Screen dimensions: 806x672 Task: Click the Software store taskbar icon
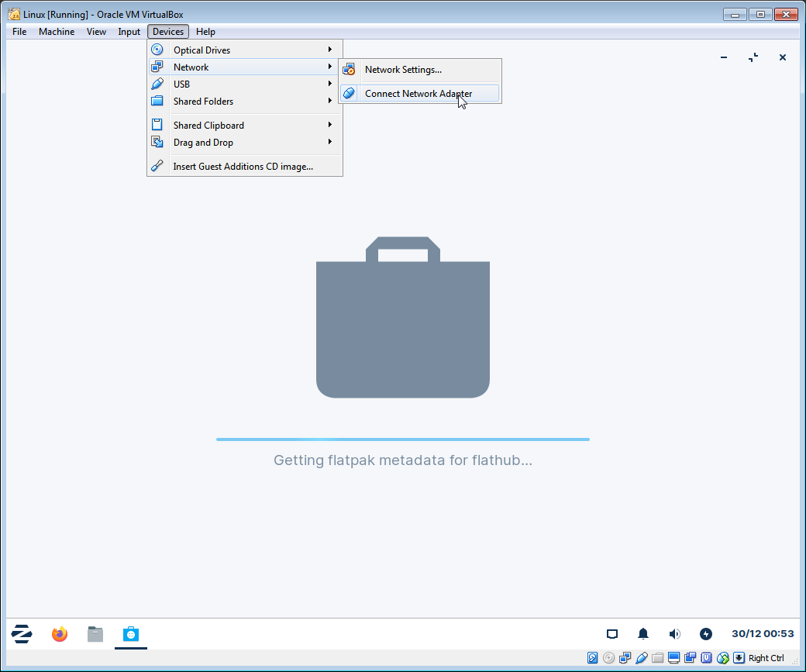130,634
